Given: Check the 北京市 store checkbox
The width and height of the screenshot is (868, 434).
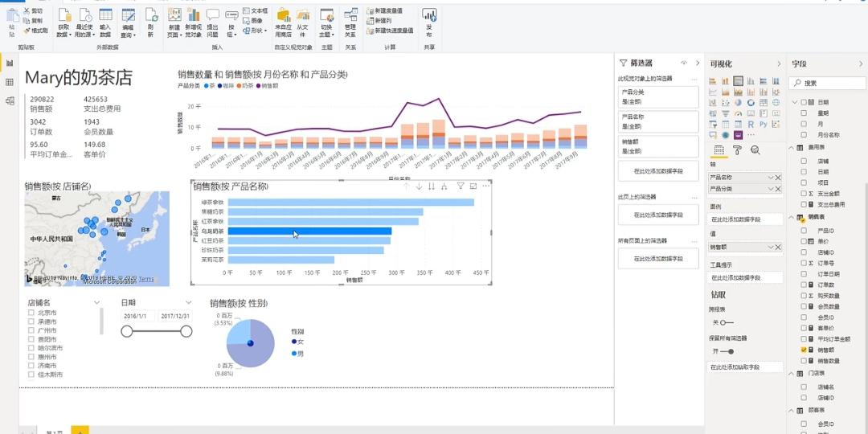Looking at the screenshot, I should click(x=31, y=313).
